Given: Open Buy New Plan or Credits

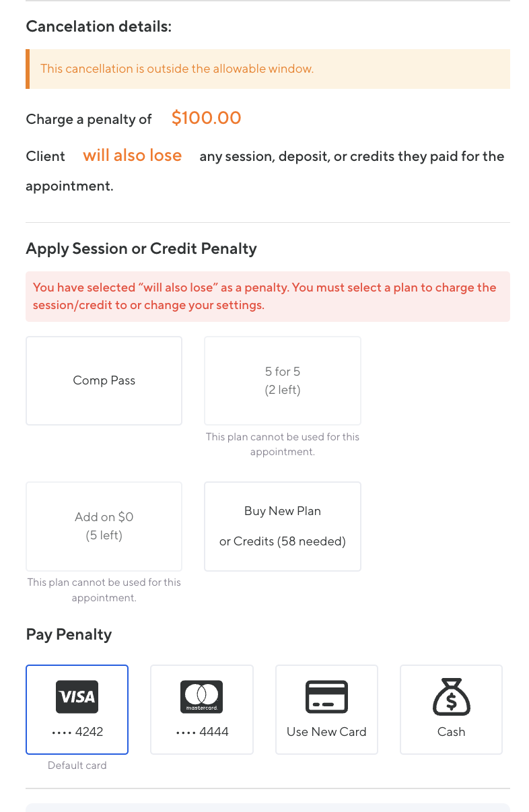Looking at the screenshot, I should click(283, 526).
